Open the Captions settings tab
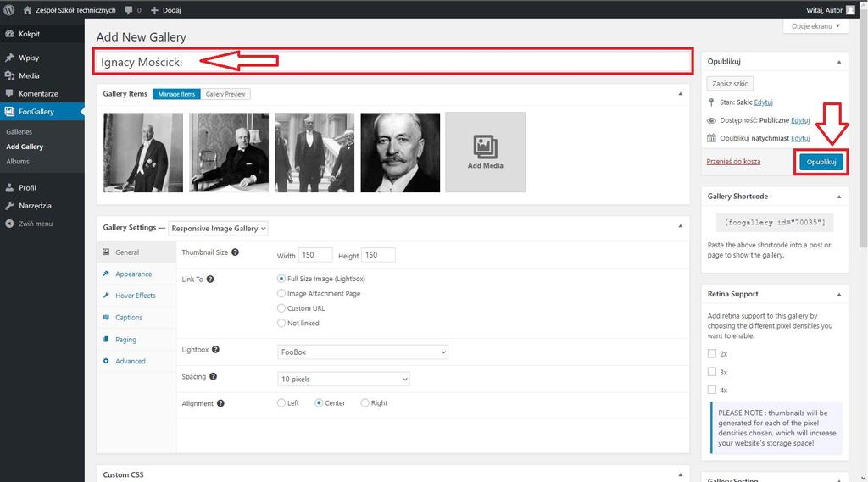This screenshot has height=482, width=868. coord(129,317)
